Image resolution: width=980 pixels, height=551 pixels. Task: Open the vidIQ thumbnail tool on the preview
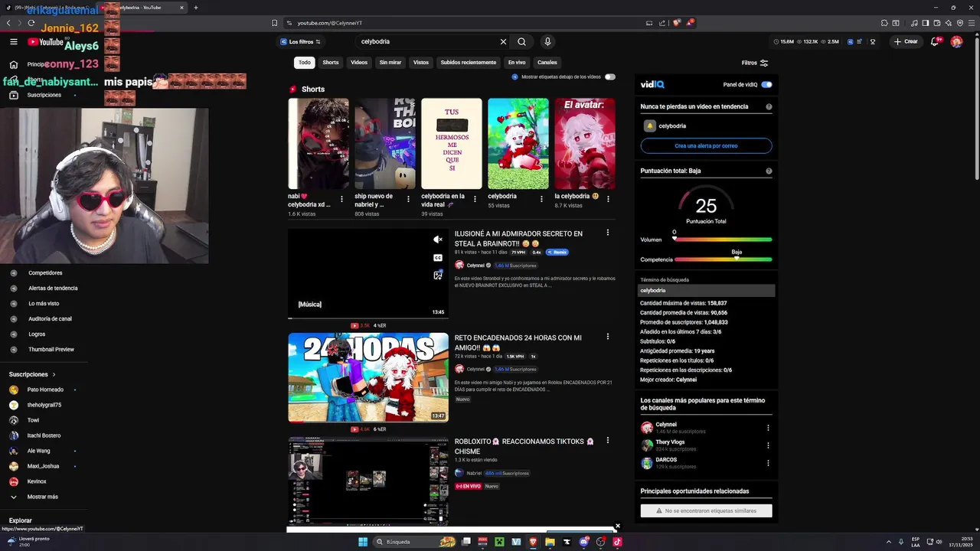point(438,275)
